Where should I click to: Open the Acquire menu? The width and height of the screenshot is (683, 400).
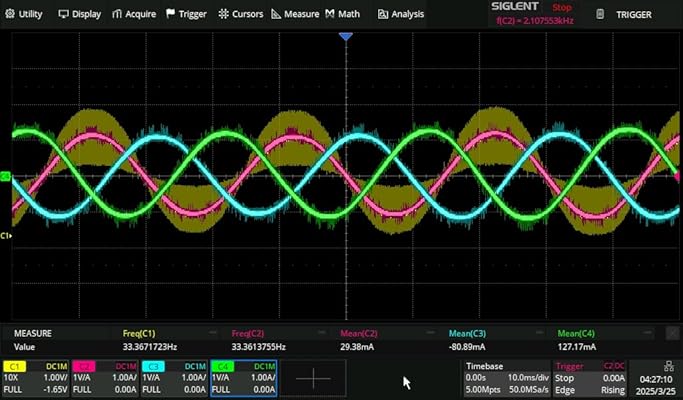coord(133,14)
